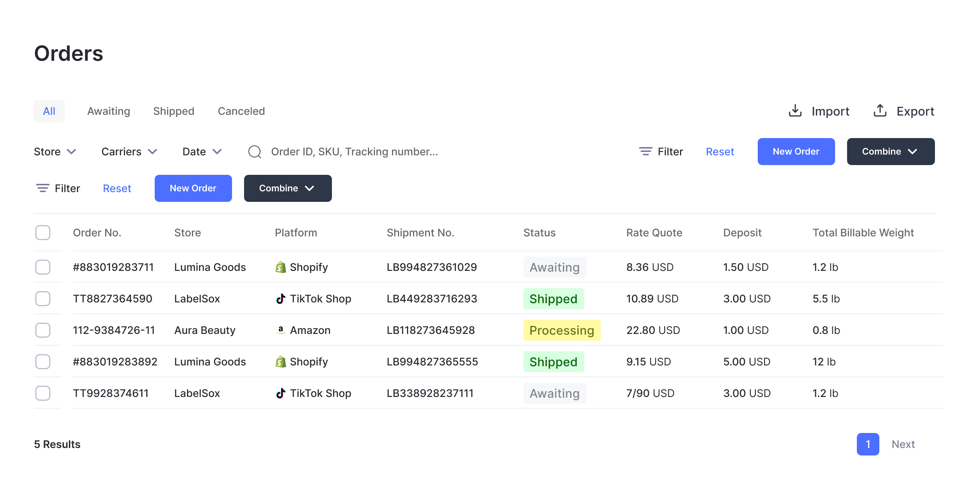Click the order search input field
980x490 pixels.
[354, 152]
